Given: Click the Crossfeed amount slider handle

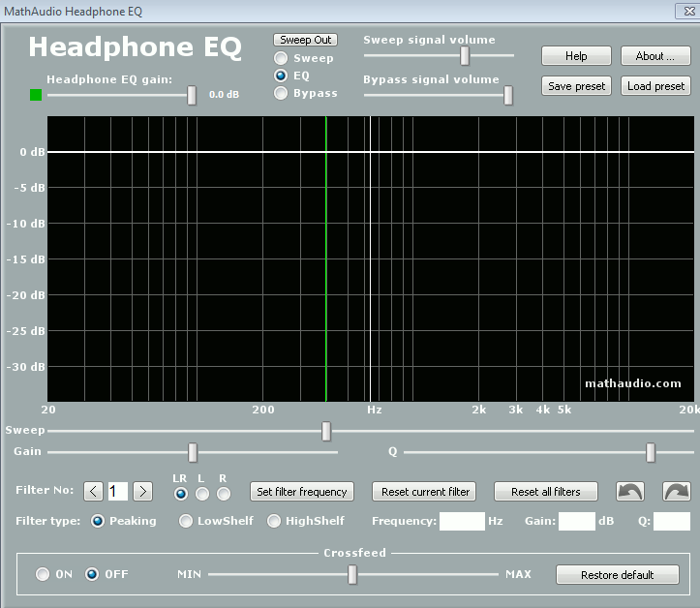Looking at the screenshot, I should (x=352, y=574).
